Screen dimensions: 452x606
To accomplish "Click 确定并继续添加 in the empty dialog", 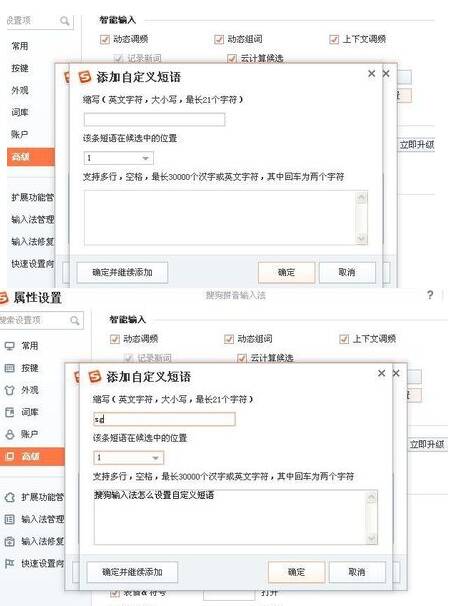I will tap(122, 272).
